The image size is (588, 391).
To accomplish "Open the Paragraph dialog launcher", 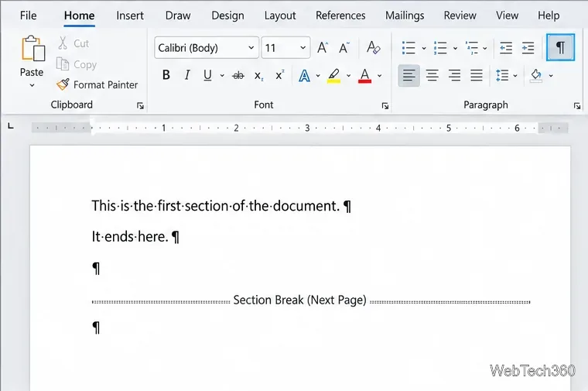I will [577, 106].
